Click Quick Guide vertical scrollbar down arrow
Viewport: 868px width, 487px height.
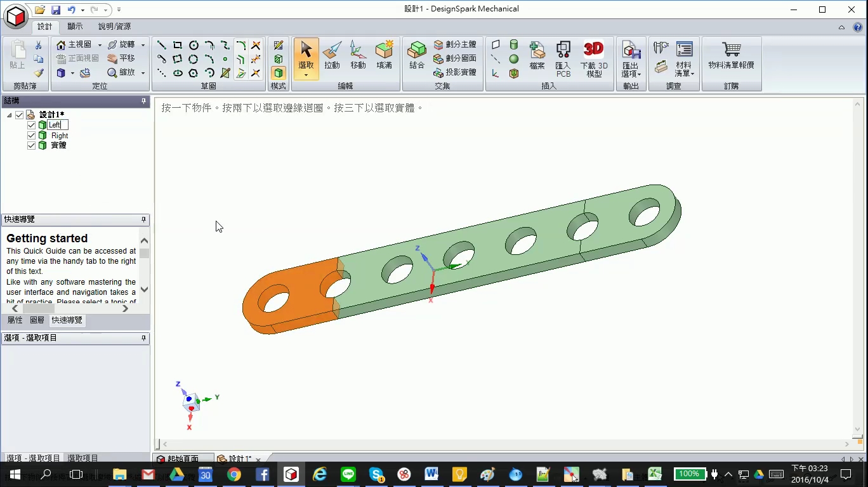coord(144,290)
